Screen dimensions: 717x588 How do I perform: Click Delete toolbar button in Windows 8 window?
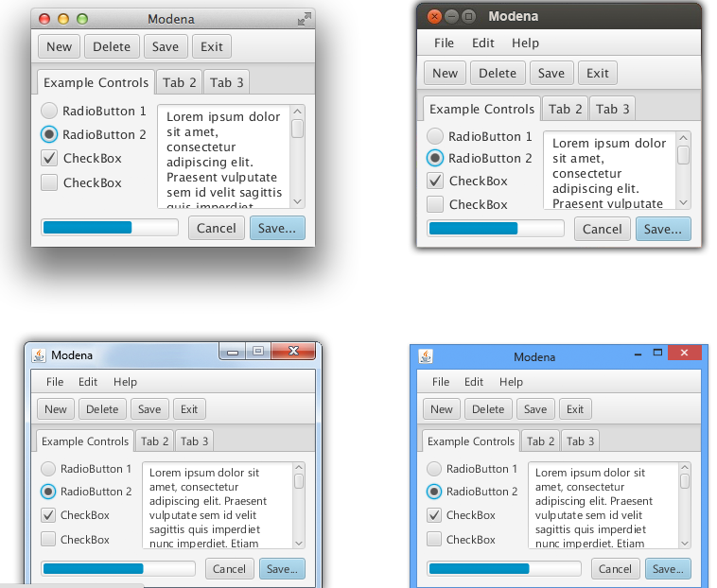[x=488, y=409]
